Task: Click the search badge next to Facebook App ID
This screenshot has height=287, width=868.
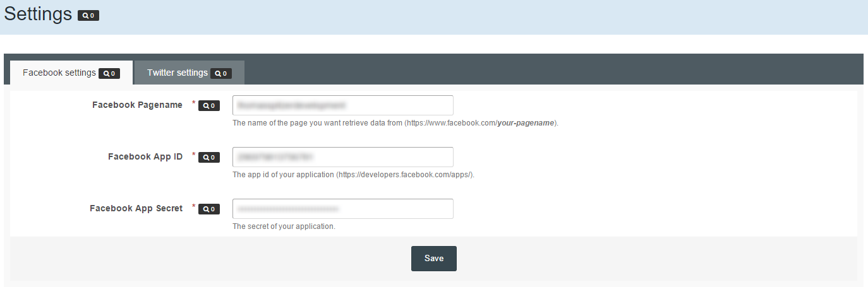Action: tap(209, 158)
